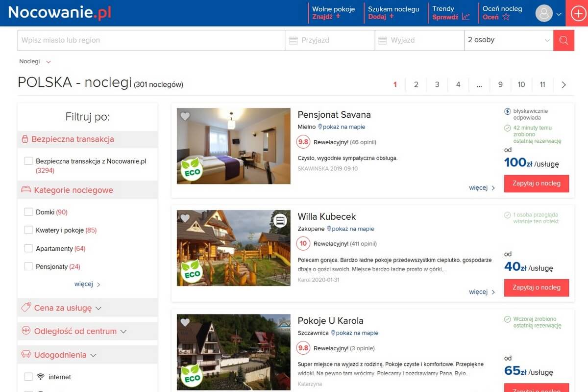Open the user profile avatar icon
Screen dimensions: 588x392
(544, 13)
